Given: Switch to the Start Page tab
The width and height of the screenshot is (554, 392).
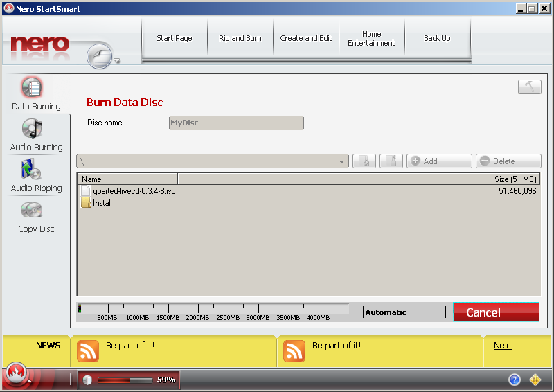Looking at the screenshot, I should (x=175, y=38).
